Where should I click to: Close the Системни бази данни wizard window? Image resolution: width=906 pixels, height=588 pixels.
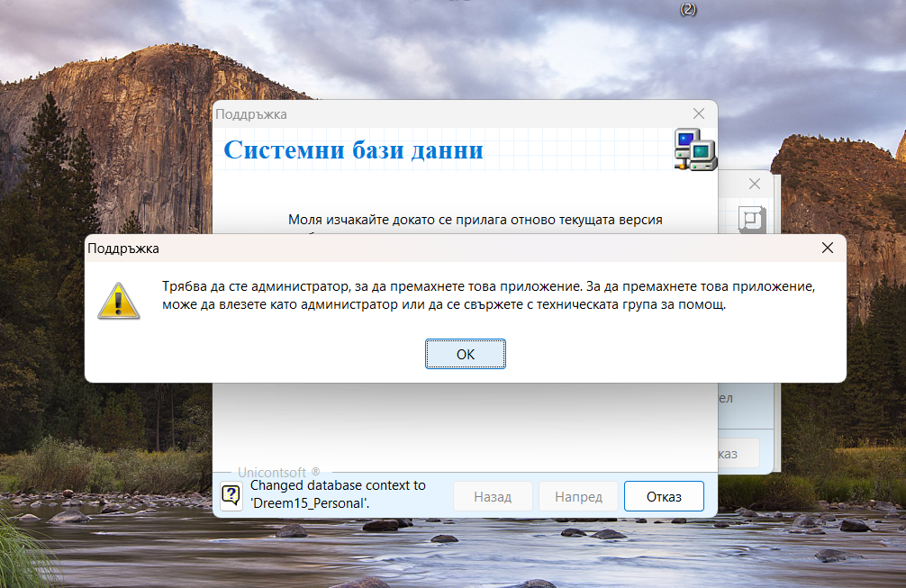click(x=698, y=113)
